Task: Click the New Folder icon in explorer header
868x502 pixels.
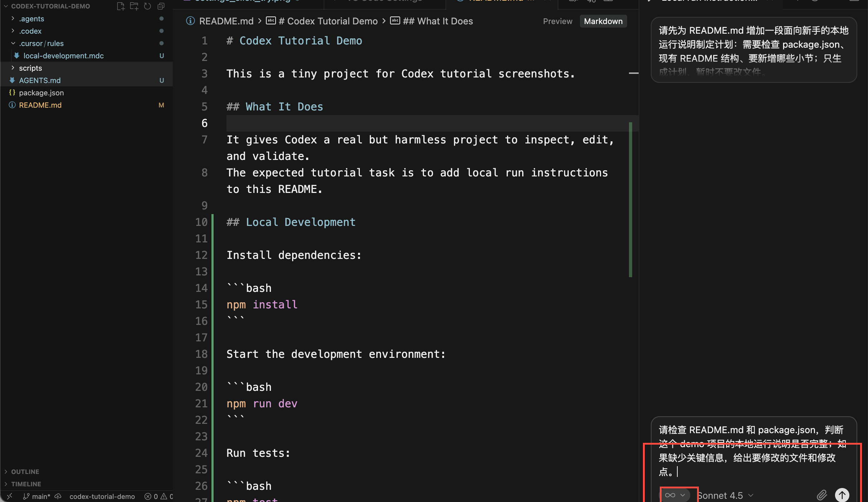Action: [x=134, y=6]
